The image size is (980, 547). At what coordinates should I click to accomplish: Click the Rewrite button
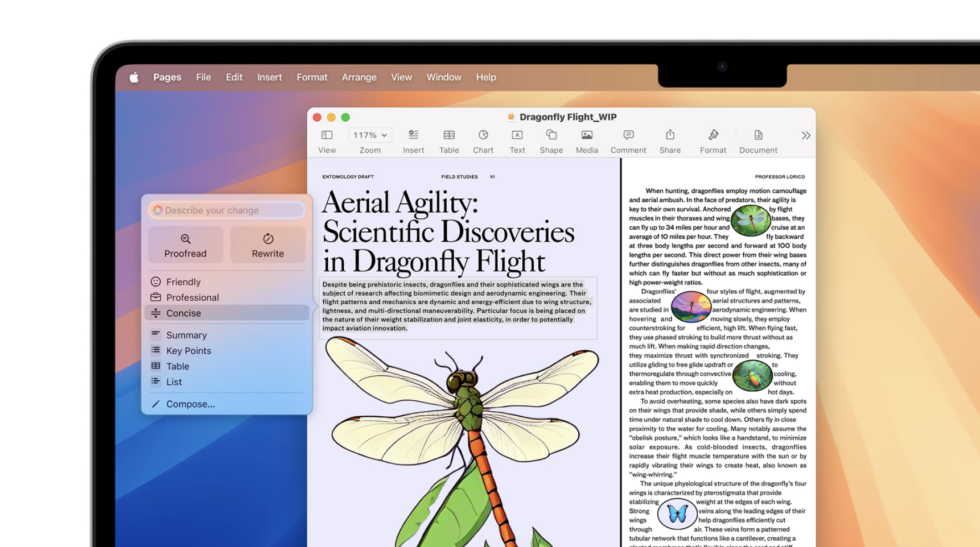coord(268,245)
